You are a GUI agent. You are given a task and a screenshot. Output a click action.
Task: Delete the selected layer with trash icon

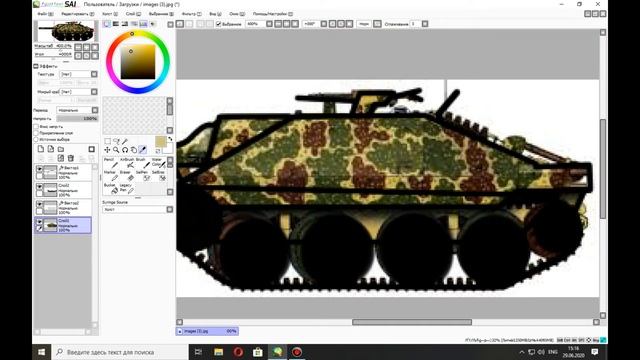[x=71, y=158]
